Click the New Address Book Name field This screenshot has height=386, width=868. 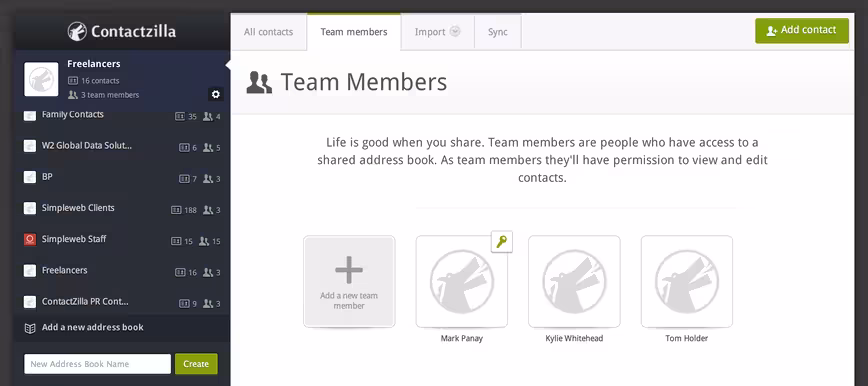click(97, 364)
